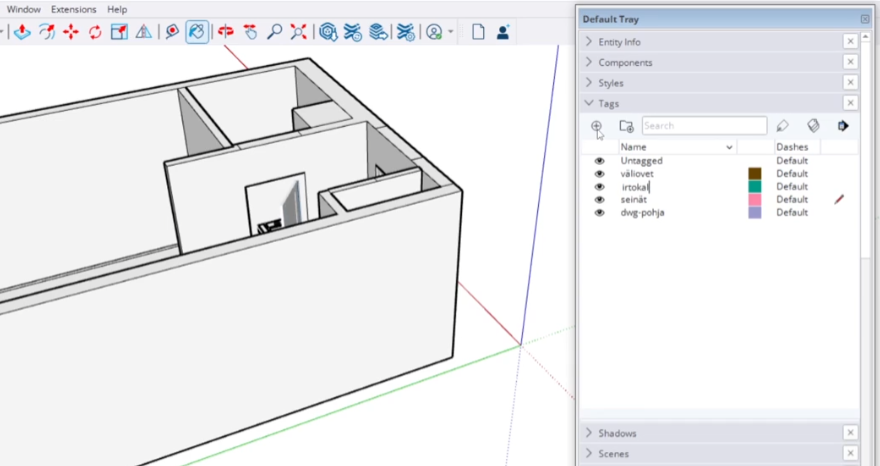Activate the Zoom magnifier tool
The width and height of the screenshot is (880, 466).
click(x=274, y=32)
